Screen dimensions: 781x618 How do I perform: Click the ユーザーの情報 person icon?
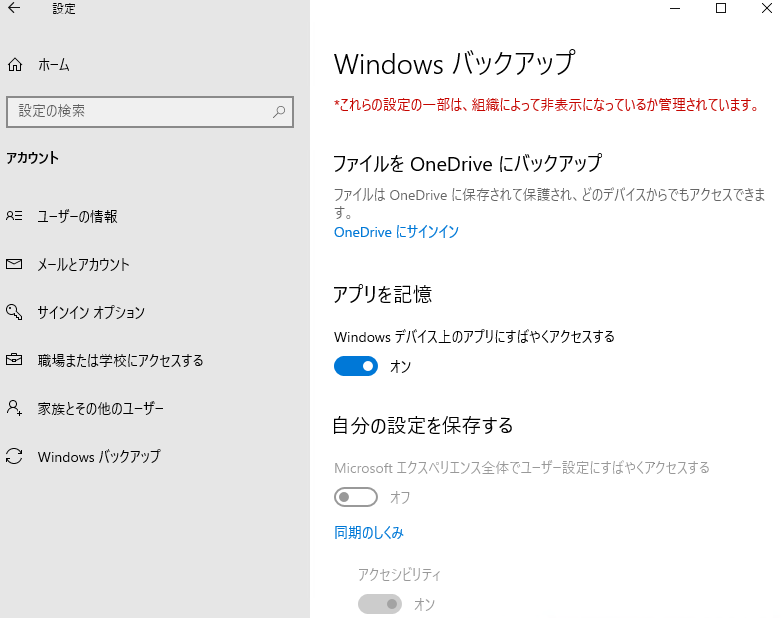tap(14, 216)
